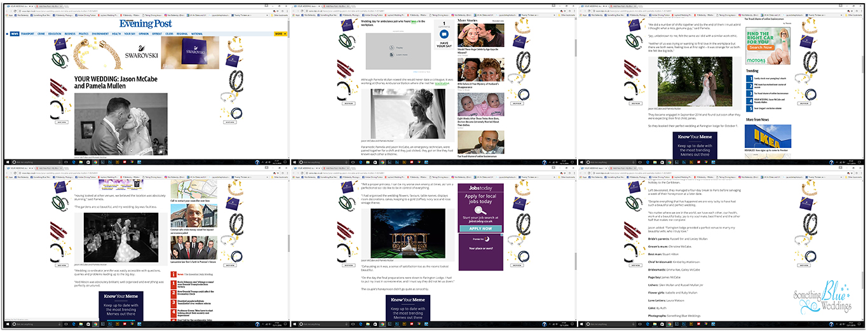This screenshot has width=868, height=331.
Task: Select BUSINESS in the navigation bar
Action: 70,34
